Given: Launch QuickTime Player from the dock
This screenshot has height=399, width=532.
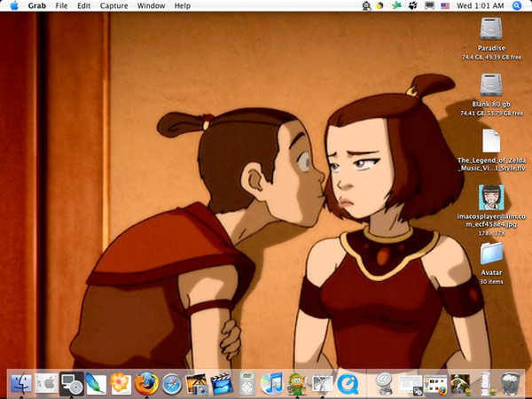Looking at the screenshot, I should point(348,383).
